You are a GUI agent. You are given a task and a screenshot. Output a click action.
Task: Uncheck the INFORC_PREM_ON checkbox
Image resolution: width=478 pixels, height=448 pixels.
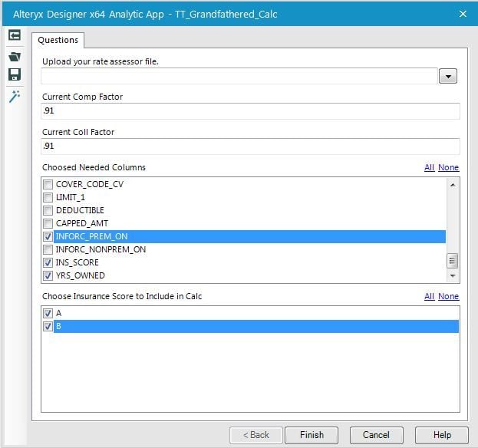click(48, 236)
